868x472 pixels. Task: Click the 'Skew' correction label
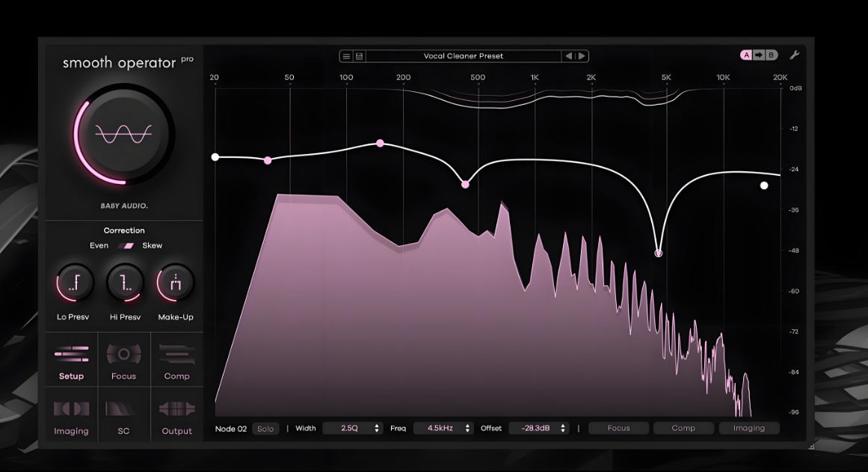click(153, 245)
